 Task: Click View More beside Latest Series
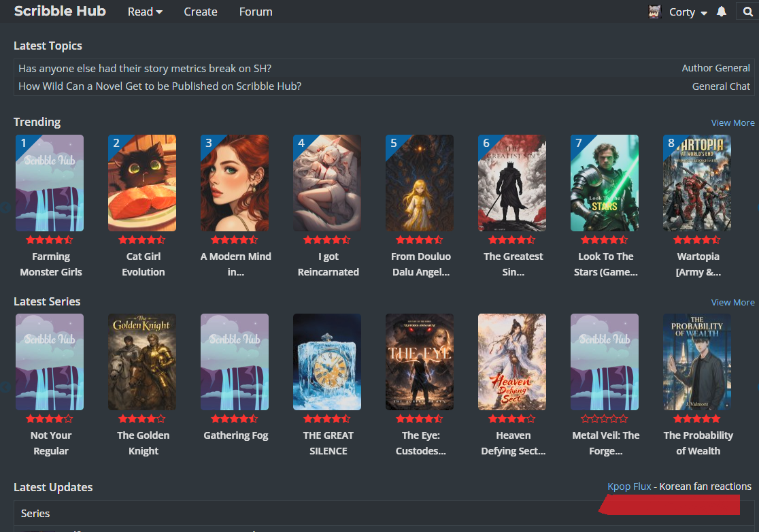pyautogui.click(x=732, y=302)
